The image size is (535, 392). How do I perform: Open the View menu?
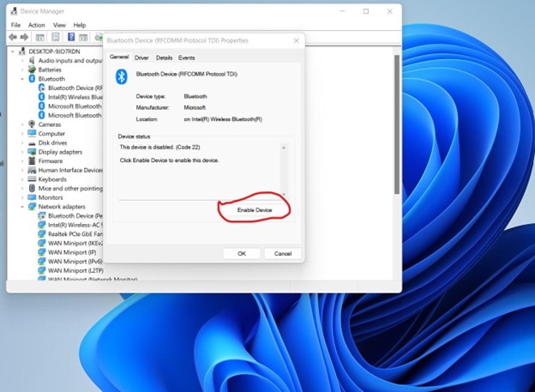pos(58,25)
